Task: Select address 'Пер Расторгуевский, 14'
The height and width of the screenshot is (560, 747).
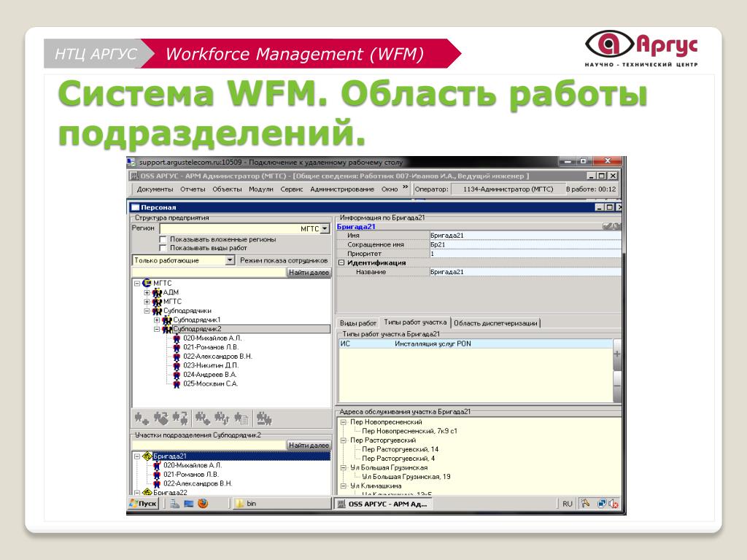Action: tap(400, 449)
